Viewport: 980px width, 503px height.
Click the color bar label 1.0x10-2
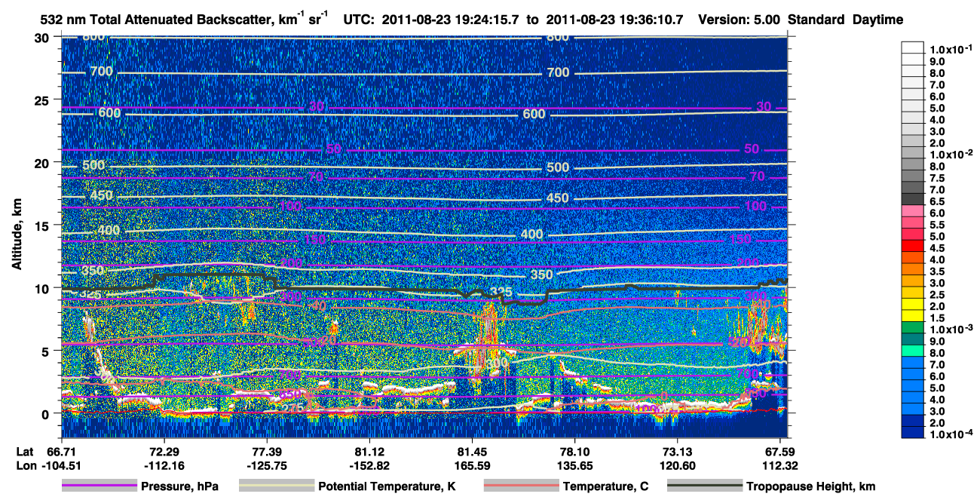coord(951,154)
